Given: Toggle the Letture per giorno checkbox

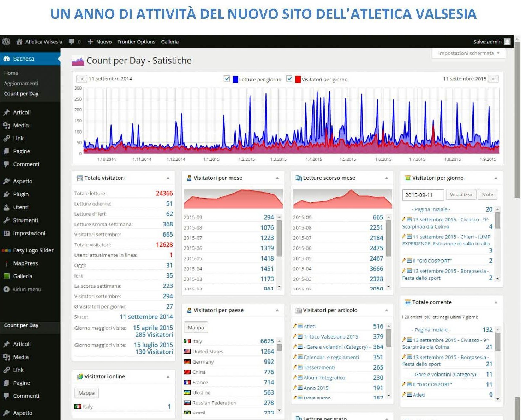Looking at the screenshot, I should tap(227, 79).
